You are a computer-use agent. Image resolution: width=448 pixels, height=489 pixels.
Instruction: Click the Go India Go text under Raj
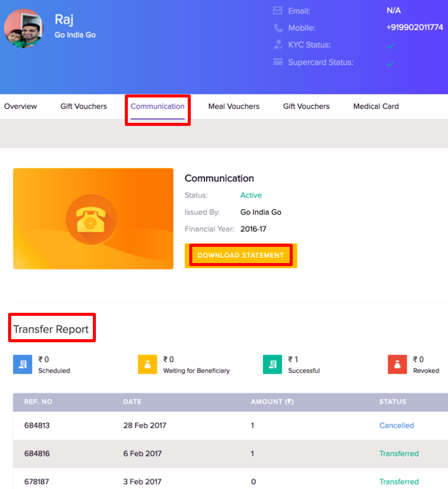pos(75,35)
